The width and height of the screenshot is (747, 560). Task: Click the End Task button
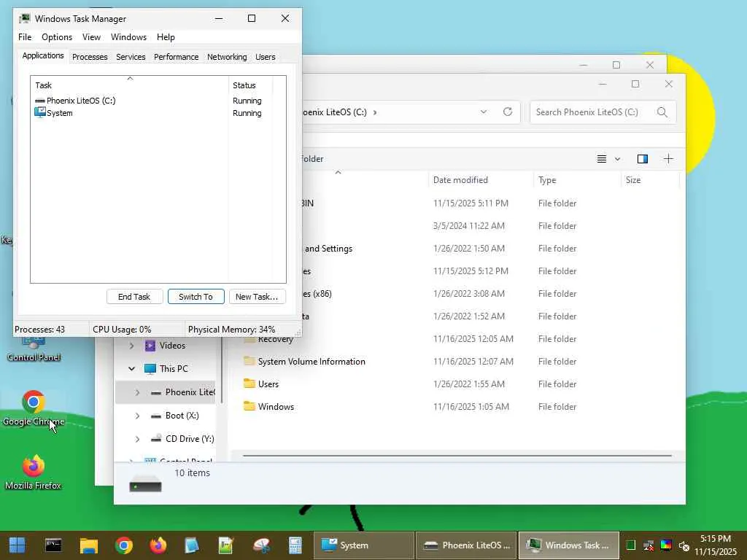134,297
